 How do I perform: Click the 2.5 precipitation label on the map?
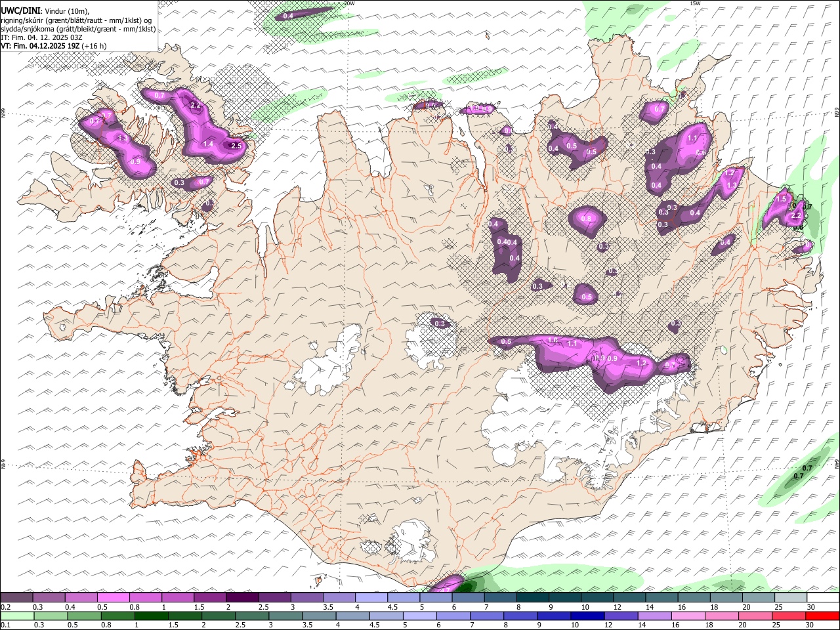click(237, 146)
